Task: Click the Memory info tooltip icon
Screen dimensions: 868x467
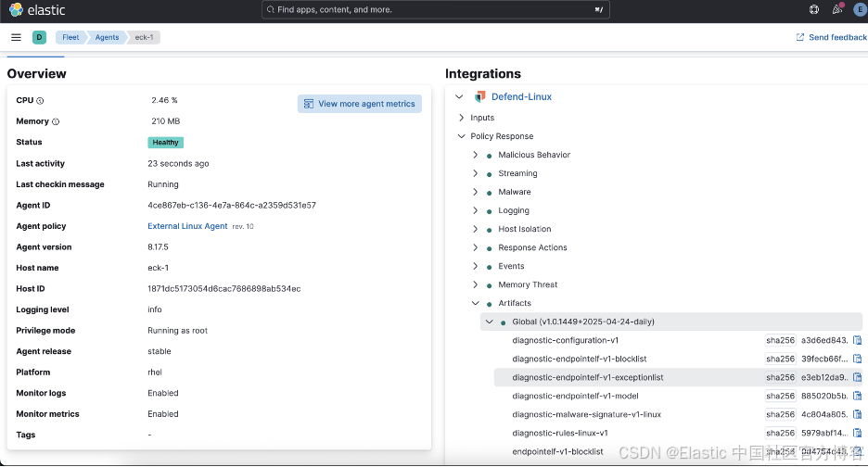Action: point(56,121)
